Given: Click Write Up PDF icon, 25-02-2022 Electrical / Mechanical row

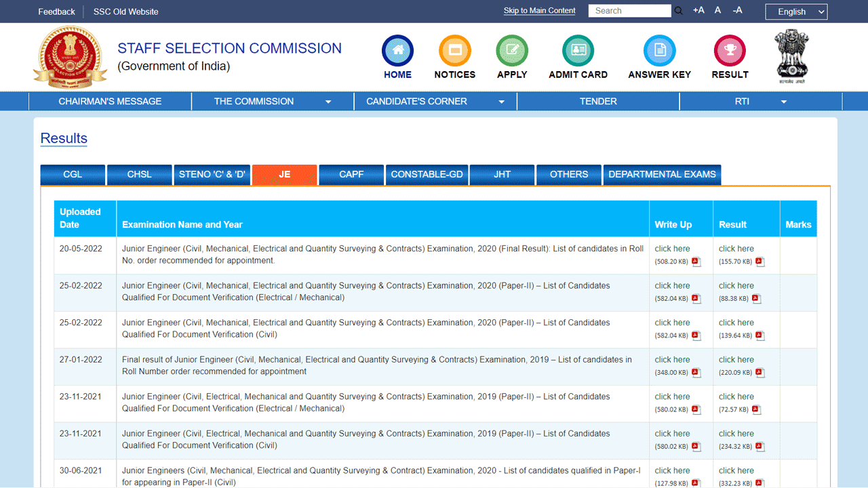Looking at the screenshot, I should (x=696, y=299).
